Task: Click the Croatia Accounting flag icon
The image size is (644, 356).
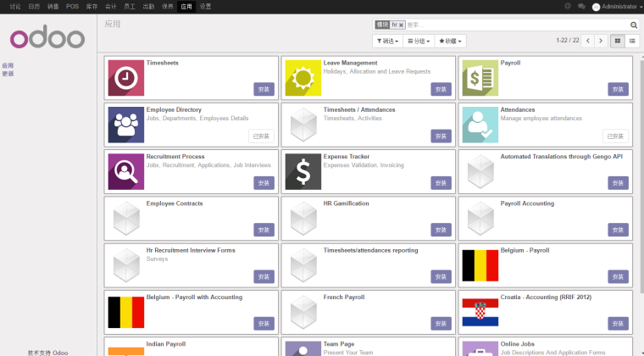Action: coord(480,312)
